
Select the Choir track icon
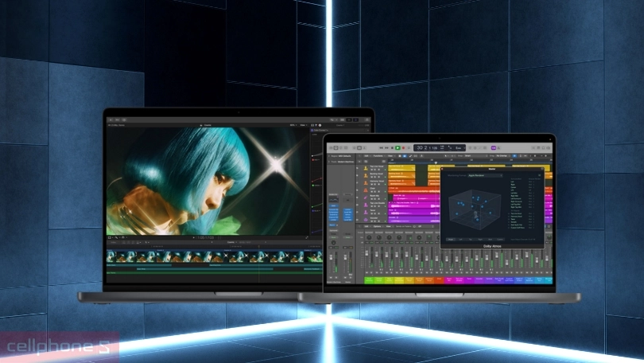366,190
